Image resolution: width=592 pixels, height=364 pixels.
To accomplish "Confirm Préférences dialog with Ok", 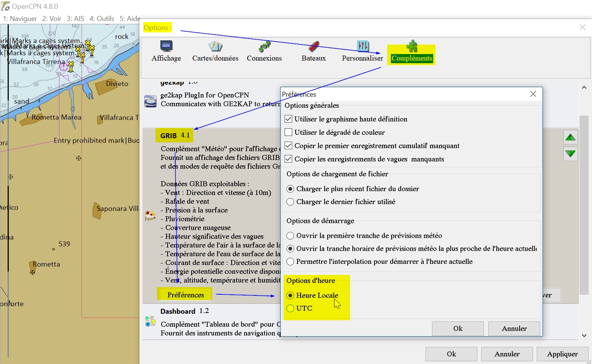I will point(458,329).
